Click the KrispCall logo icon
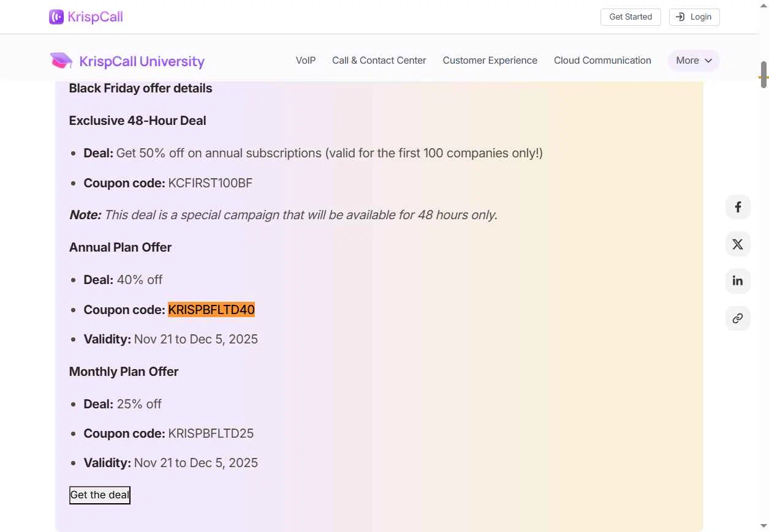 click(x=56, y=17)
